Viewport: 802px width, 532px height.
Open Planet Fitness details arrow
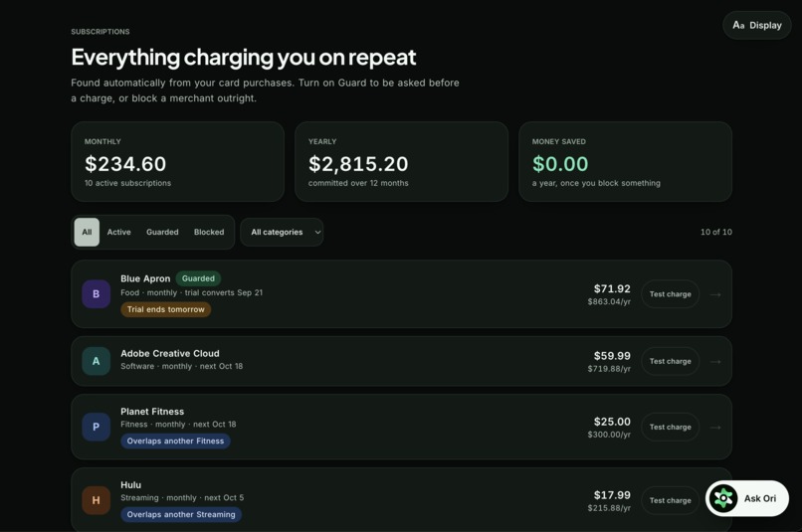click(x=715, y=427)
